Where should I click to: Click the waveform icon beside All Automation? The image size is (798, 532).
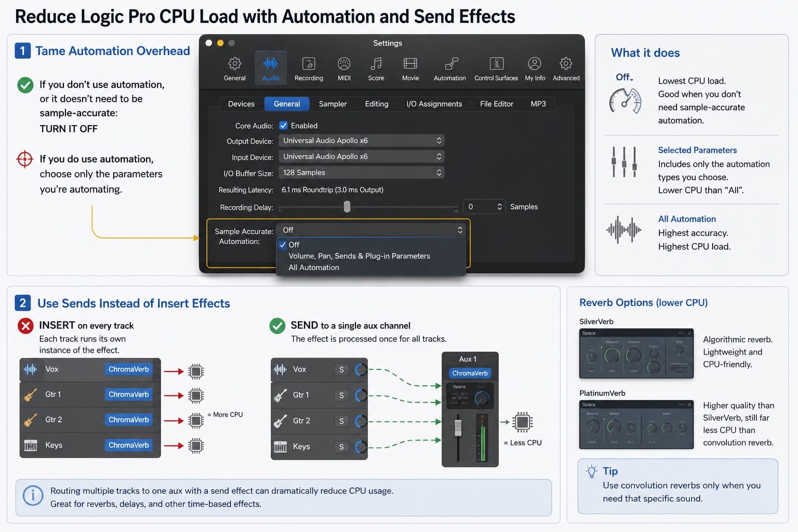coord(624,229)
